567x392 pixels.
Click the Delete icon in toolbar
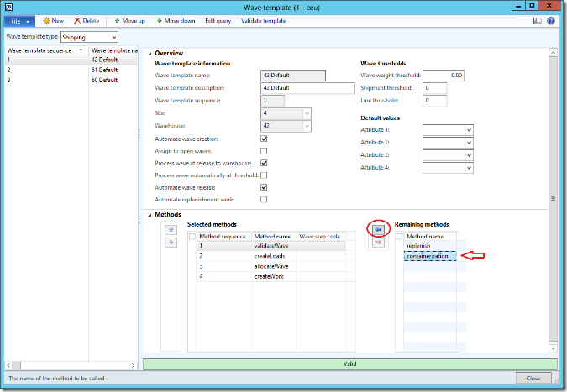(78, 20)
